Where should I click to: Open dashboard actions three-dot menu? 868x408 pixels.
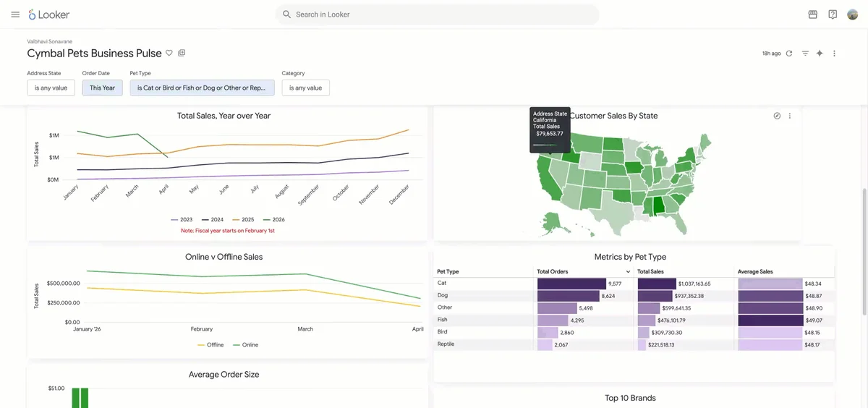834,54
